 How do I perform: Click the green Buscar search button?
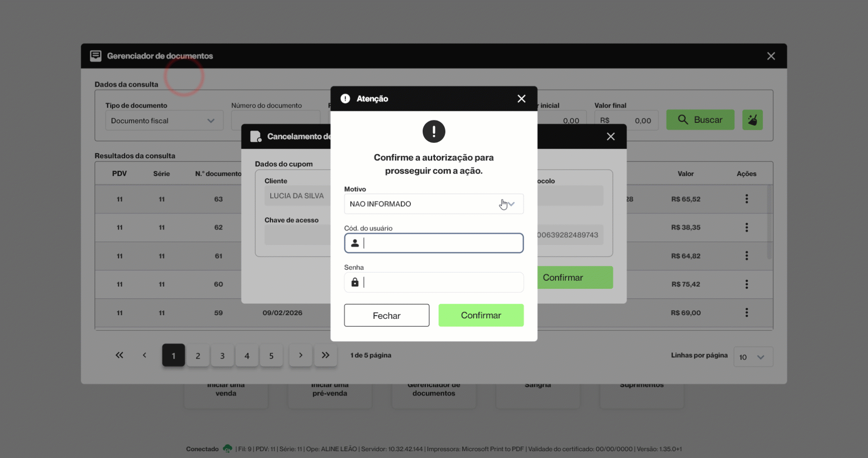point(700,120)
